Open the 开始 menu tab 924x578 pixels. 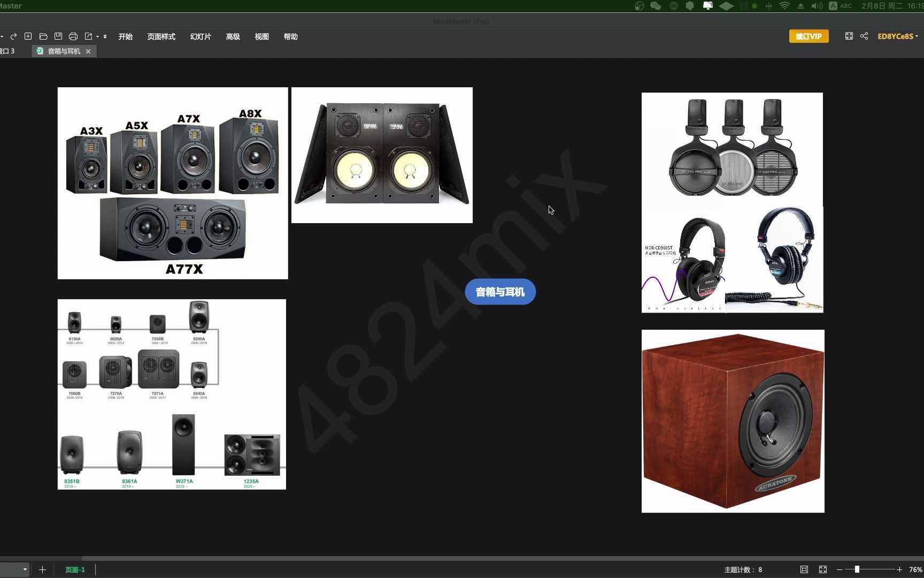(126, 36)
